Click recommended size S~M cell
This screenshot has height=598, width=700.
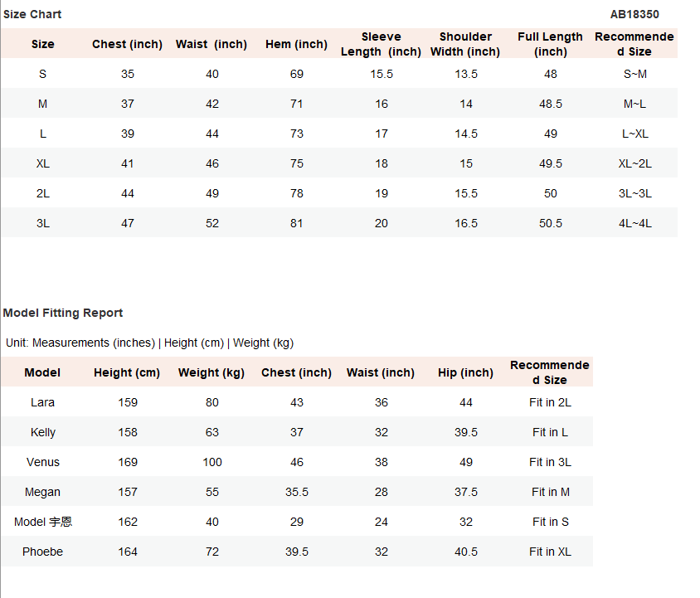point(634,74)
